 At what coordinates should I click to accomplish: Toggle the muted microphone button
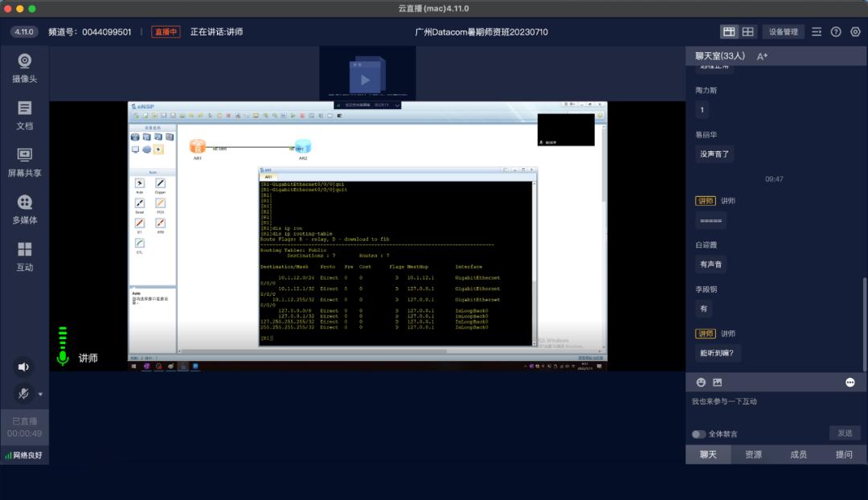[23, 394]
